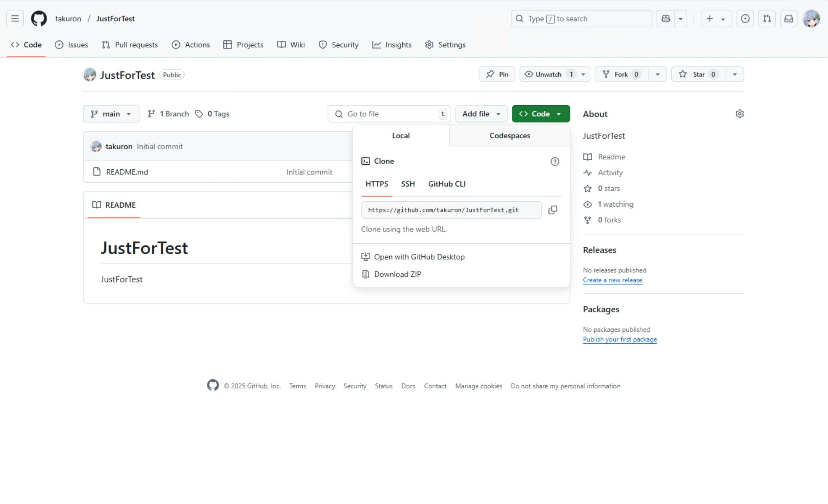The width and height of the screenshot is (828, 504).
Task: Open the takuron commit author link
Action: point(119,146)
